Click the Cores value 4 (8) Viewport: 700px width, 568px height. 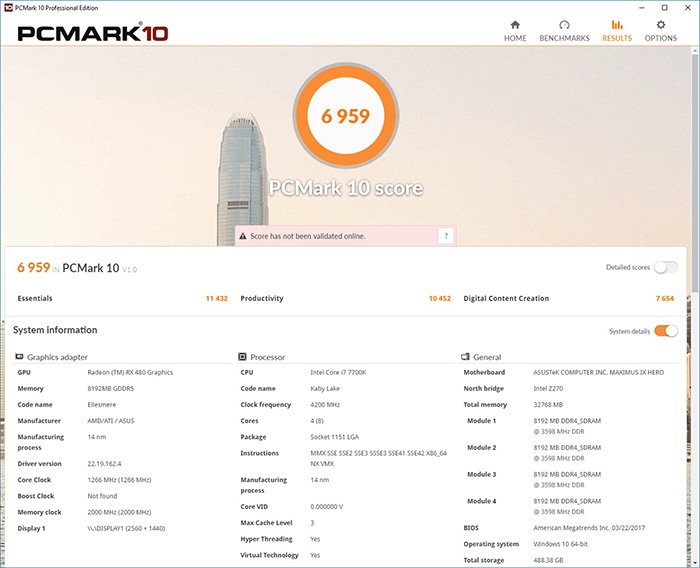317,421
